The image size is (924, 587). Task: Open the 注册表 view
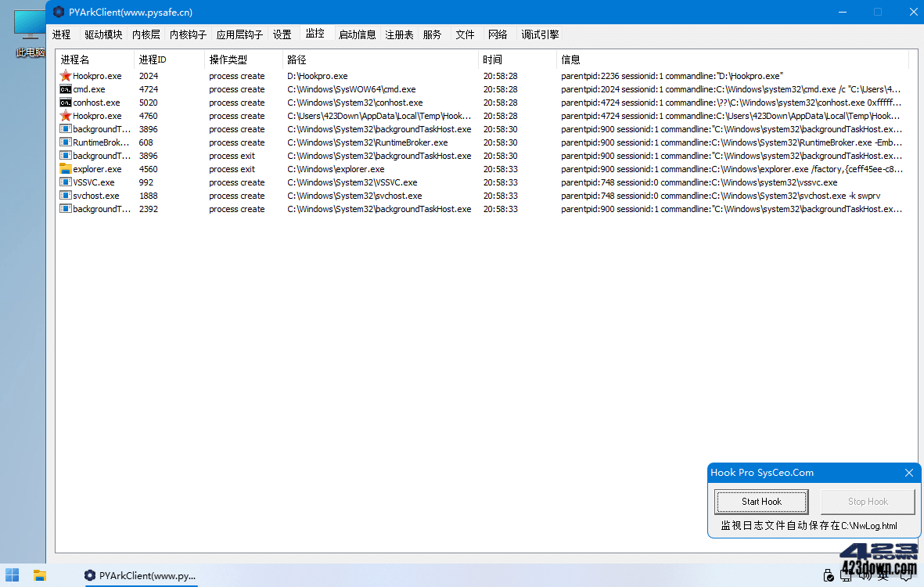(x=401, y=34)
